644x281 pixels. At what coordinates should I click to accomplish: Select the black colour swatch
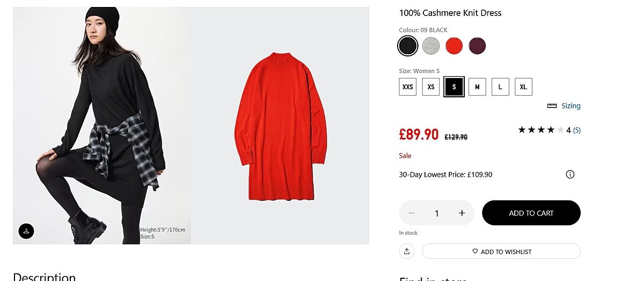click(x=408, y=46)
